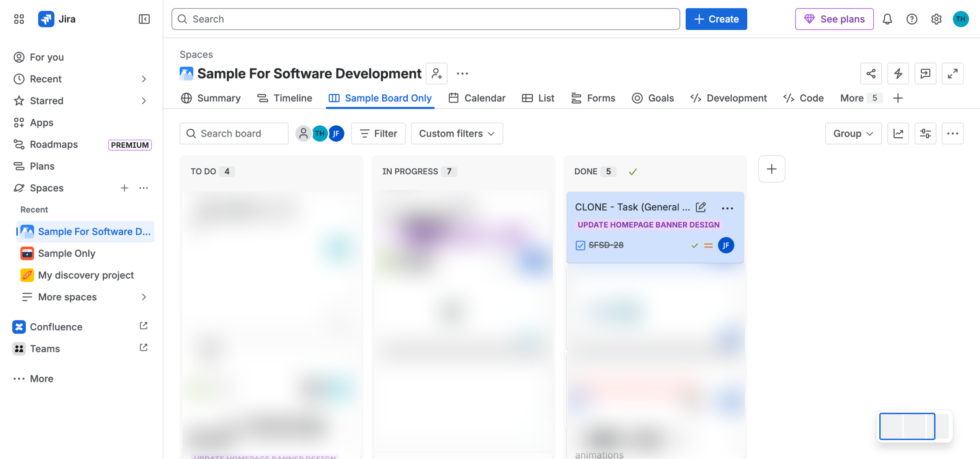The image size is (980, 459).
Task: Toggle the unassigned avatar filter
Action: point(303,133)
